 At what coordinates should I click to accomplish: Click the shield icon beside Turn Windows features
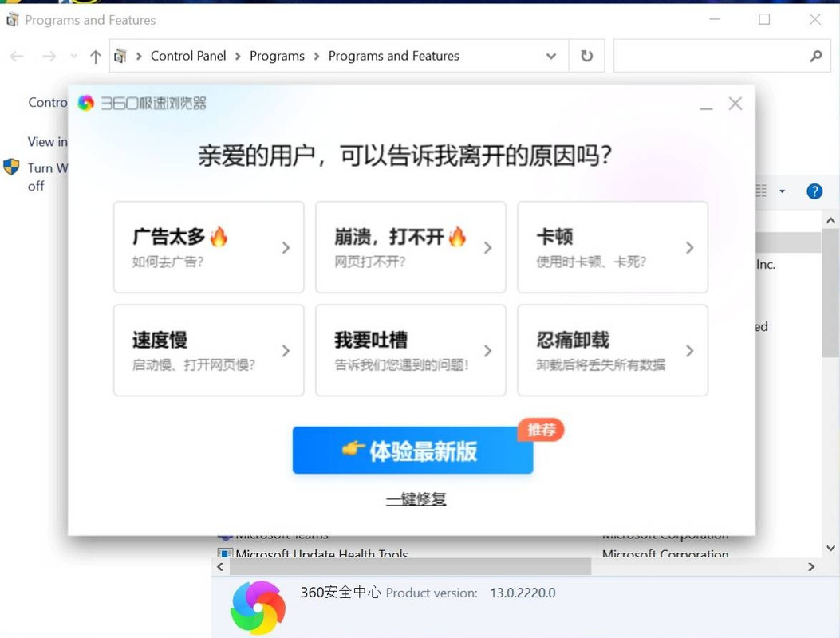coord(11,167)
